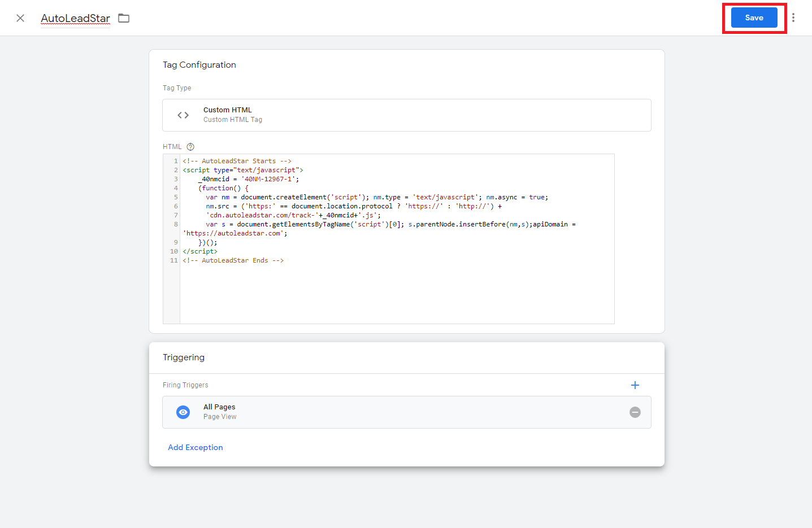This screenshot has height=528, width=812.
Task: Click the _40nmcid variable line of code
Action: coord(249,179)
